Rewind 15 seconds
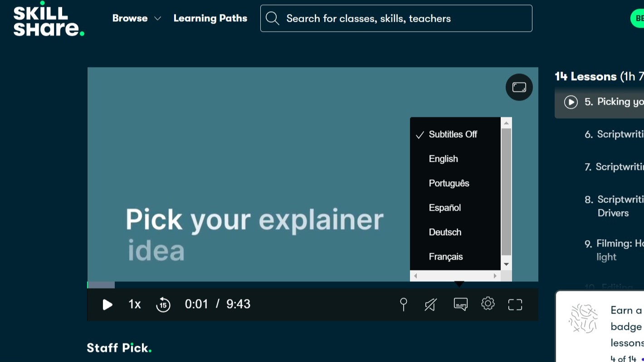The width and height of the screenshot is (644, 362). click(x=163, y=304)
